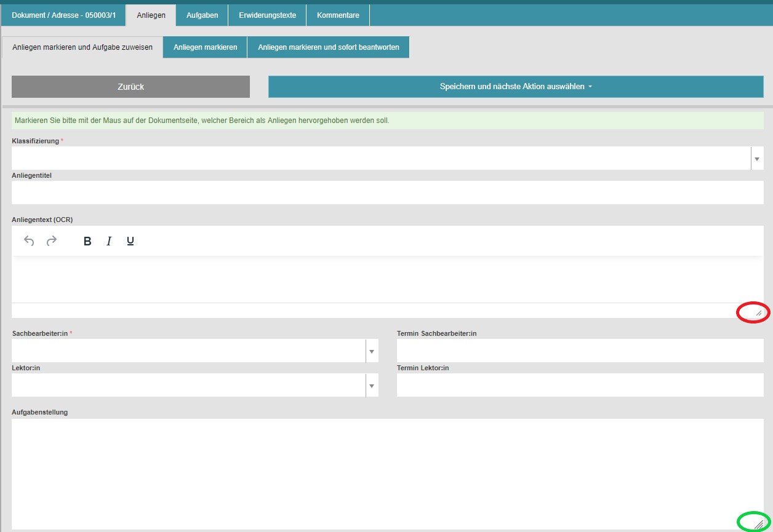Focus the Termin Sachbearbeiter:in date field
The height and width of the screenshot is (532, 773).
tap(580, 351)
